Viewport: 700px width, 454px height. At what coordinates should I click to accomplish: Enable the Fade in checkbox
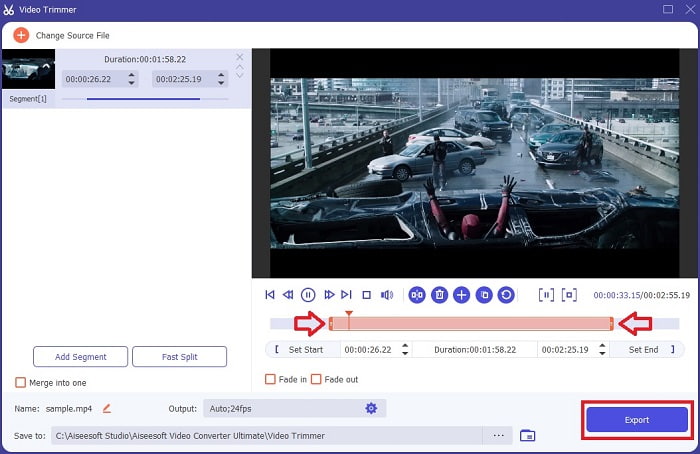270,379
